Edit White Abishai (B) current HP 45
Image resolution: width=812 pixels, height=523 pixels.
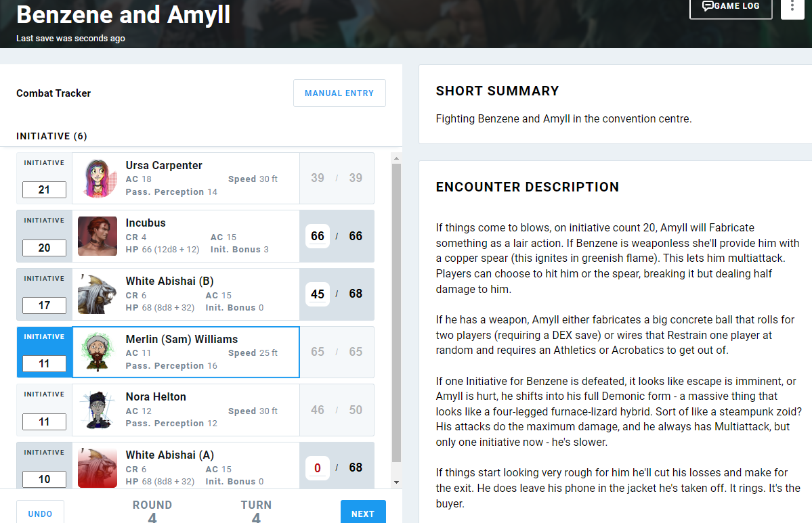tap(318, 294)
